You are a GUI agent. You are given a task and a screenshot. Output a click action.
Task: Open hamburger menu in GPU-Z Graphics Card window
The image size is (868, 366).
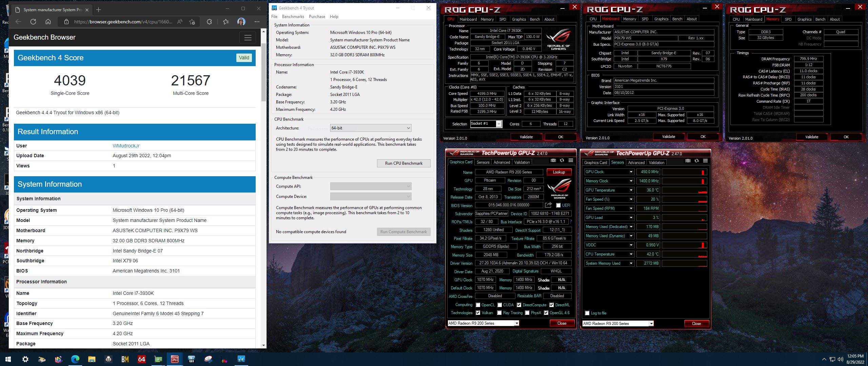coord(571,160)
